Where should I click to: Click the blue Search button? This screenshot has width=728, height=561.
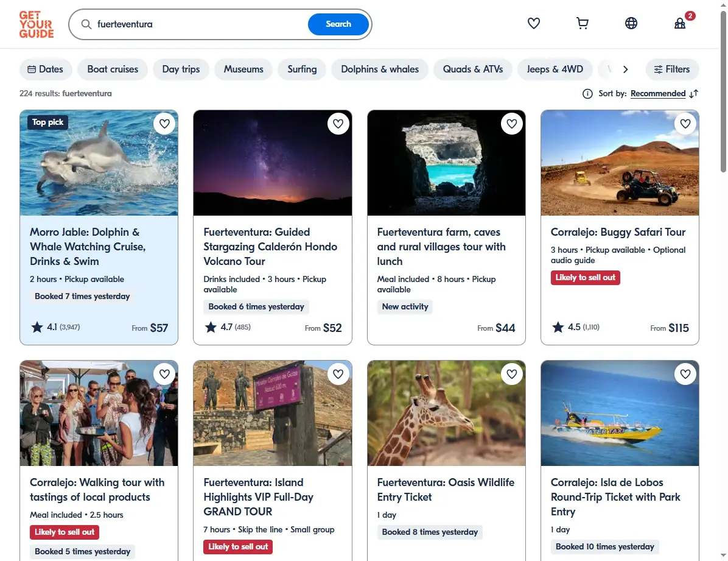[x=338, y=24]
